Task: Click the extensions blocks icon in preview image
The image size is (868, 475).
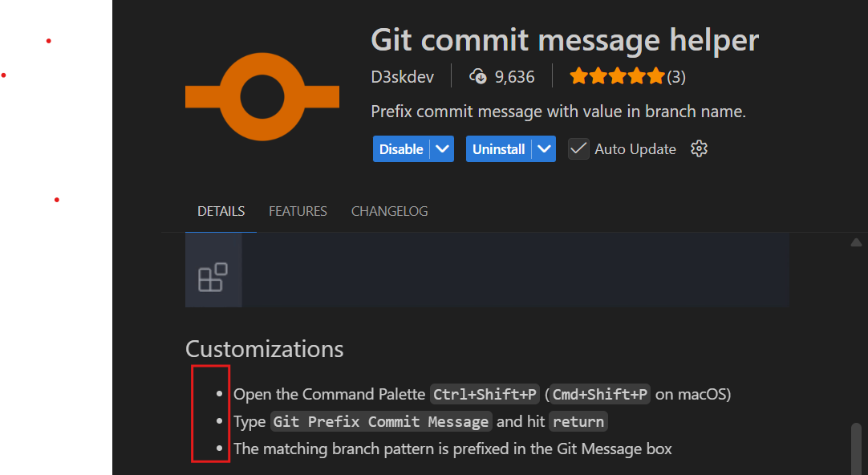Action: point(213,277)
